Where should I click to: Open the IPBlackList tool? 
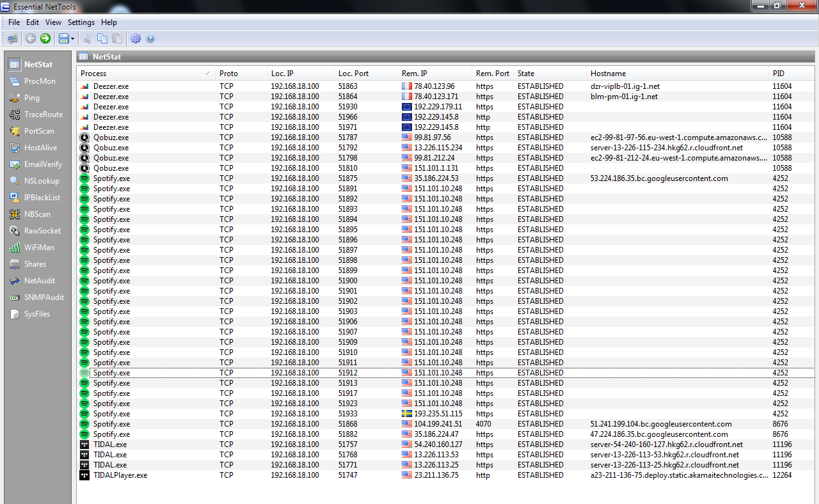(x=35, y=198)
